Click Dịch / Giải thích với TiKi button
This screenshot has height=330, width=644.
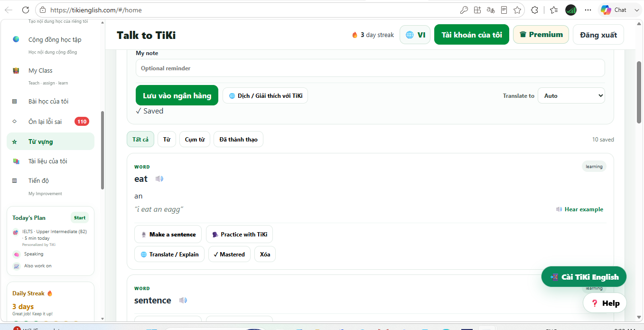(x=265, y=95)
